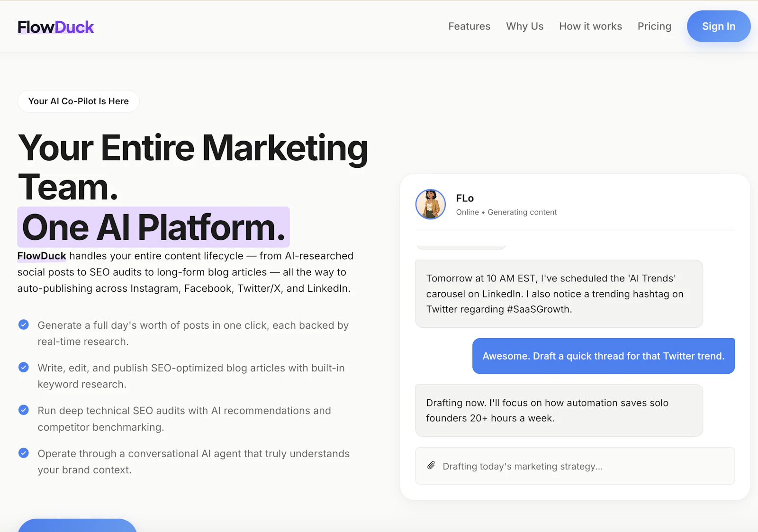Click the 'Online • Generating content' status

[x=506, y=212]
